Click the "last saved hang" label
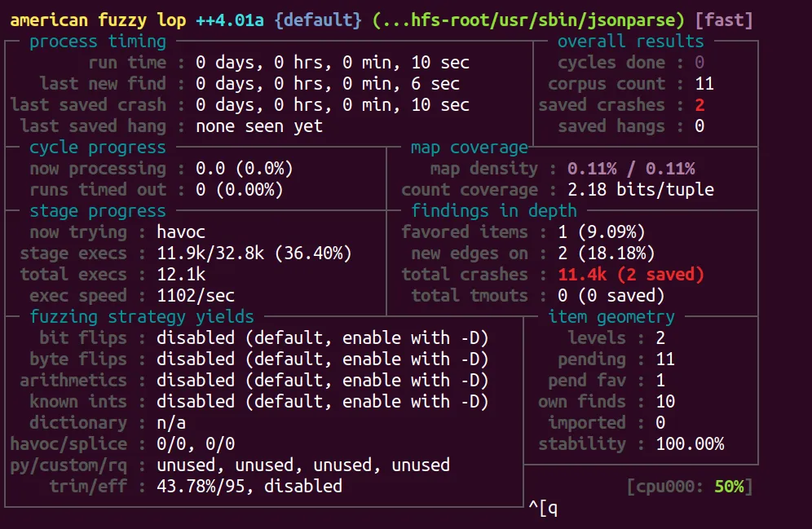812x529 pixels. click(93, 126)
